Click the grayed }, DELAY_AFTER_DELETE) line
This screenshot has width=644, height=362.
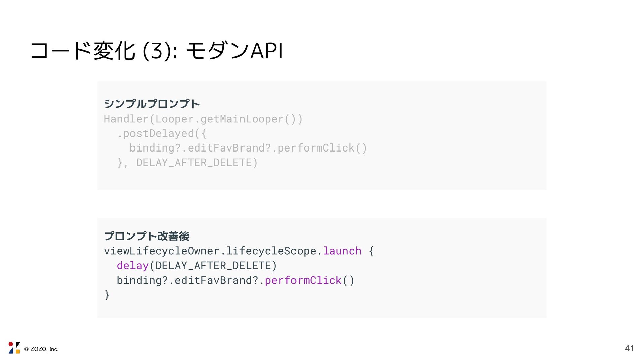187,163
